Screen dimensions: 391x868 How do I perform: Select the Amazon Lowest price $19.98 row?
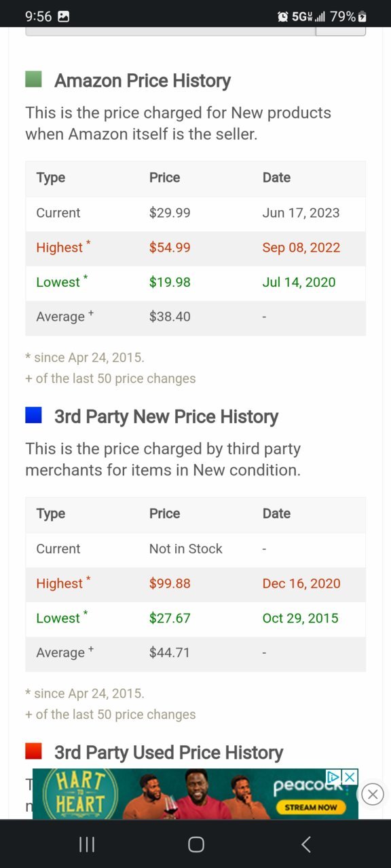click(195, 282)
